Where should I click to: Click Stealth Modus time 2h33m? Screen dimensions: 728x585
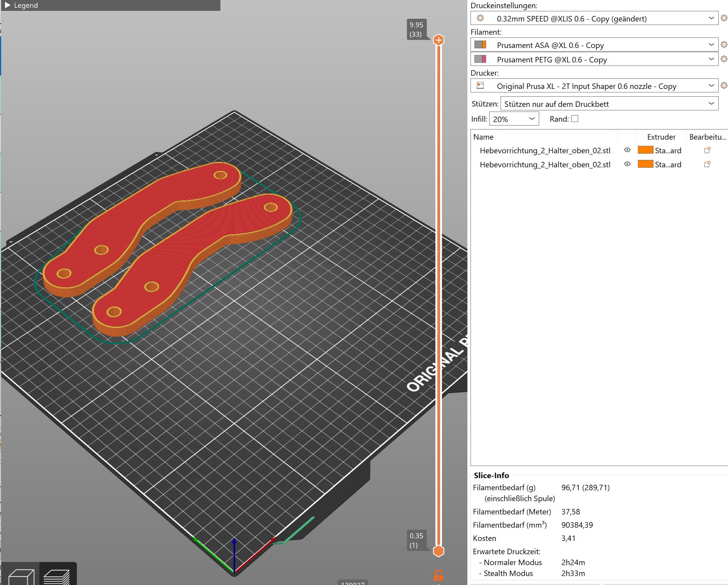(x=573, y=573)
